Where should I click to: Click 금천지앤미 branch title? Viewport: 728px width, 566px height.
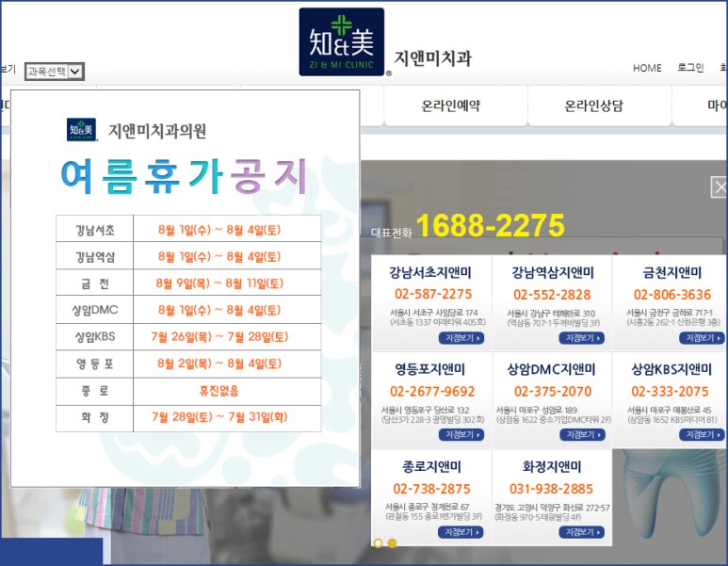pos(671,272)
